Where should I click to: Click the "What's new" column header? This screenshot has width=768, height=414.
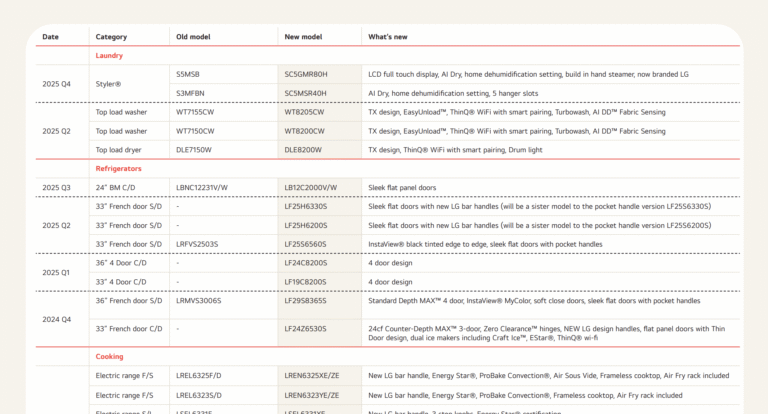pyautogui.click(x=387, y=37)
